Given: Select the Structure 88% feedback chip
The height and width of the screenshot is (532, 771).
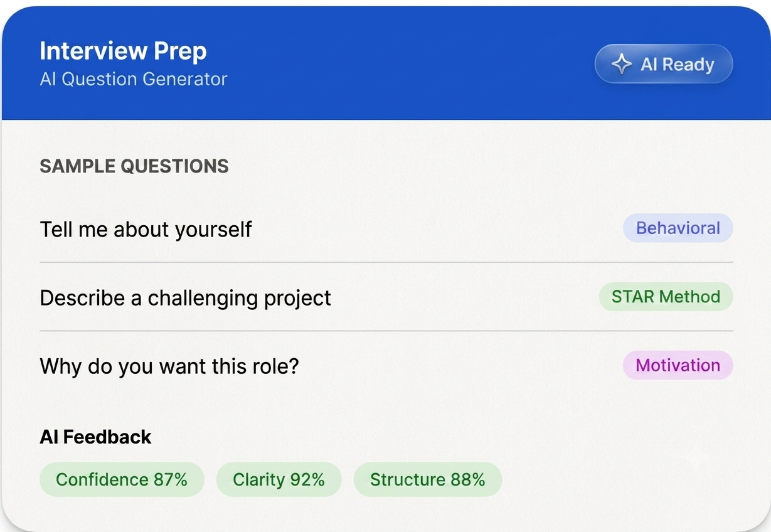Looking at the screenshot, I should point(428,480).
